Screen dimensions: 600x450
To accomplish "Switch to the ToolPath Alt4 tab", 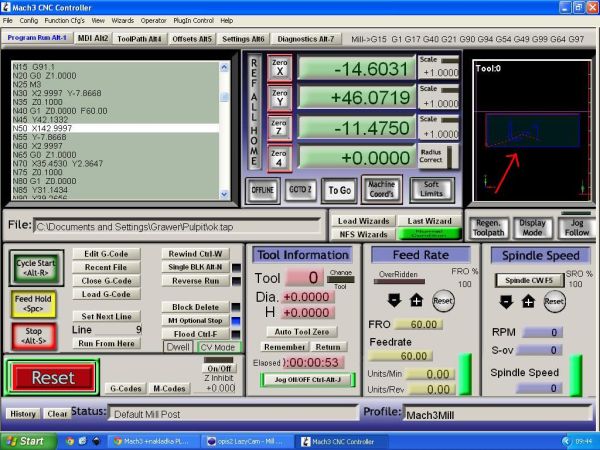I will 139,39.
